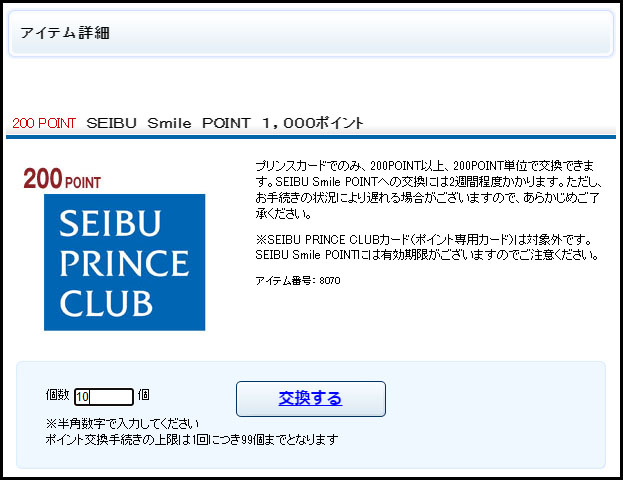The height and width of the screenshot is (480, 623).
Task: Click the ※SEIBU PRINCE CLUBカード exclusion notice
Action: tap(424, 240)
